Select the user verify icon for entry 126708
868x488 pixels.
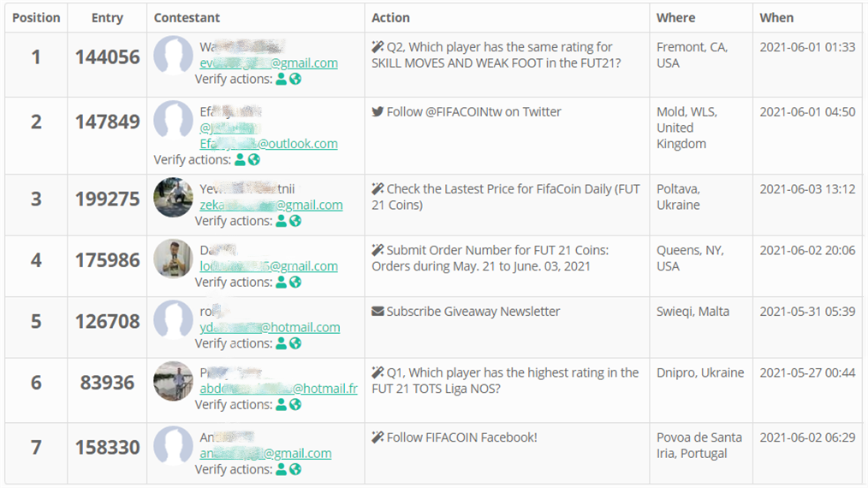(281, 343)
